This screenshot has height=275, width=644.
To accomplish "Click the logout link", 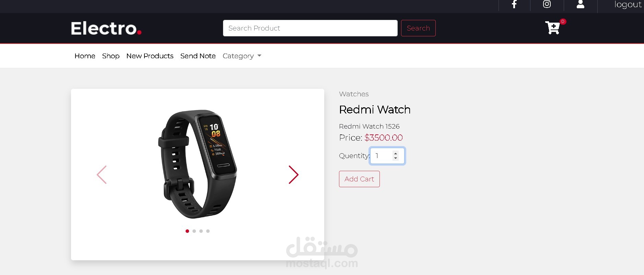I will click(628, 4).
